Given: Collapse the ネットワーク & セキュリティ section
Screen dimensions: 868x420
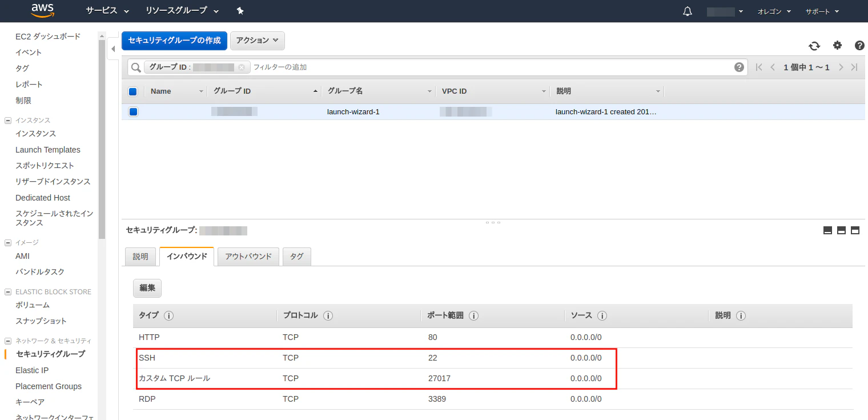Looking at the screenshot, I should pos(8,341).
